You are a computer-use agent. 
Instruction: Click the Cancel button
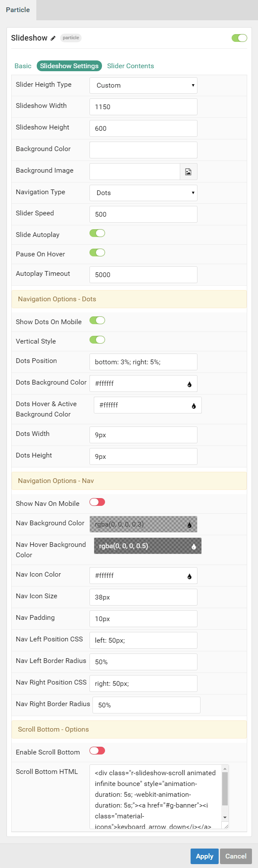point(236,856)
